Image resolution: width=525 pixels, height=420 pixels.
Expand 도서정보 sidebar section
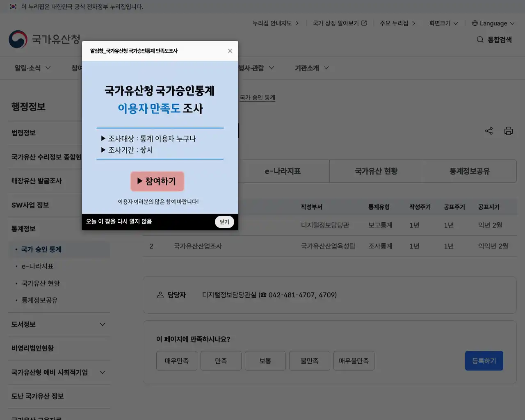point(59,324)
